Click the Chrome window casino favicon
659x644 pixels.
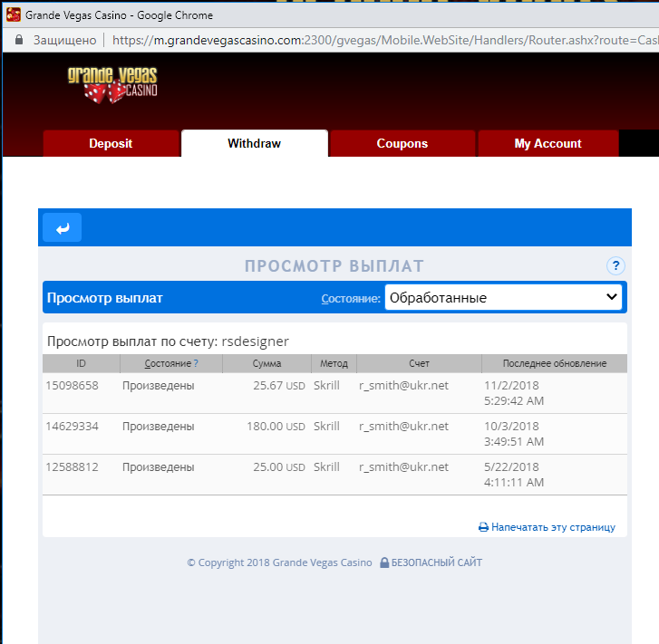[x=13, y=15]
